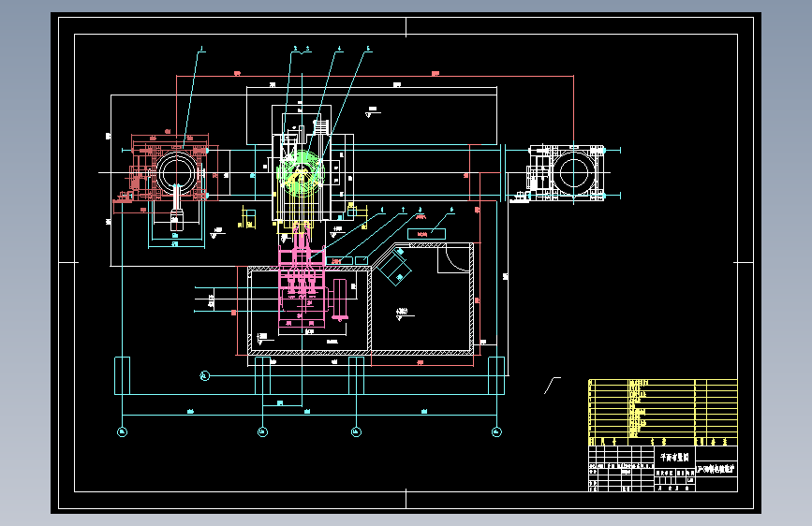
Task: Click the pink vertical cylinder beside the transformer
Action: click(340, 300)
